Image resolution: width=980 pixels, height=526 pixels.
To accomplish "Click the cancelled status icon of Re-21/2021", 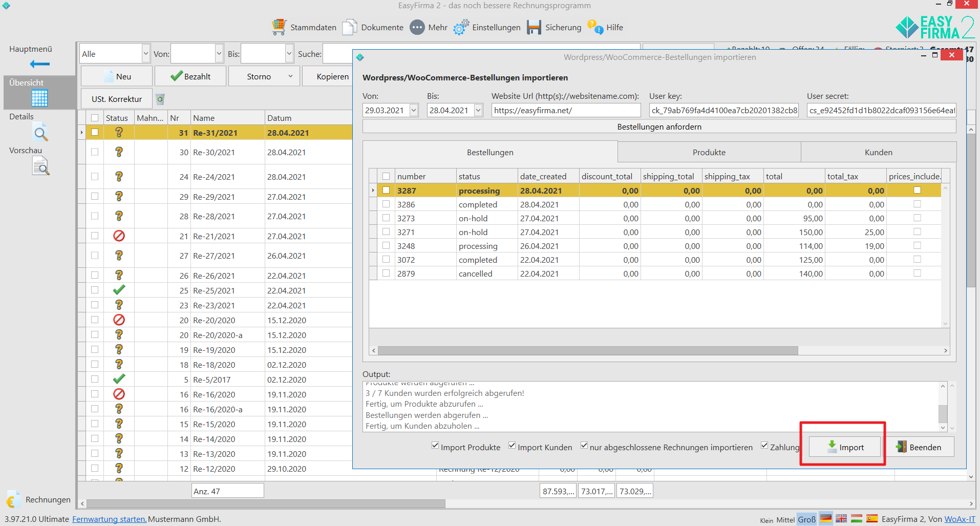I will (x=119, y=236).
